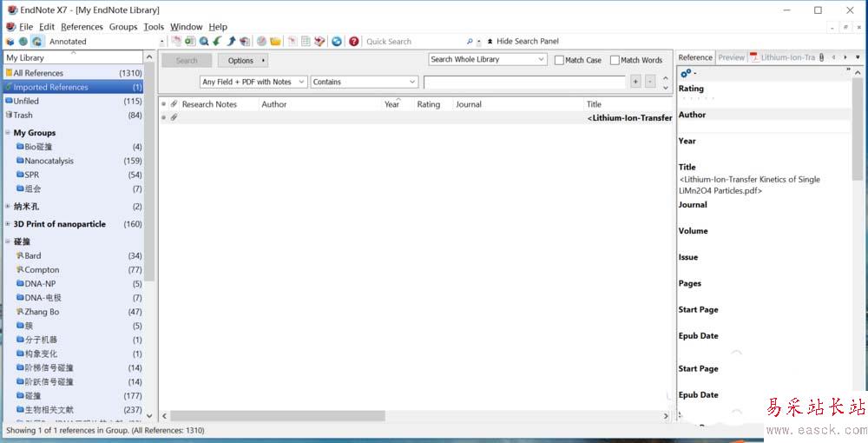Switch to Online Search Mode globe icon

click(x=23, y=42)
